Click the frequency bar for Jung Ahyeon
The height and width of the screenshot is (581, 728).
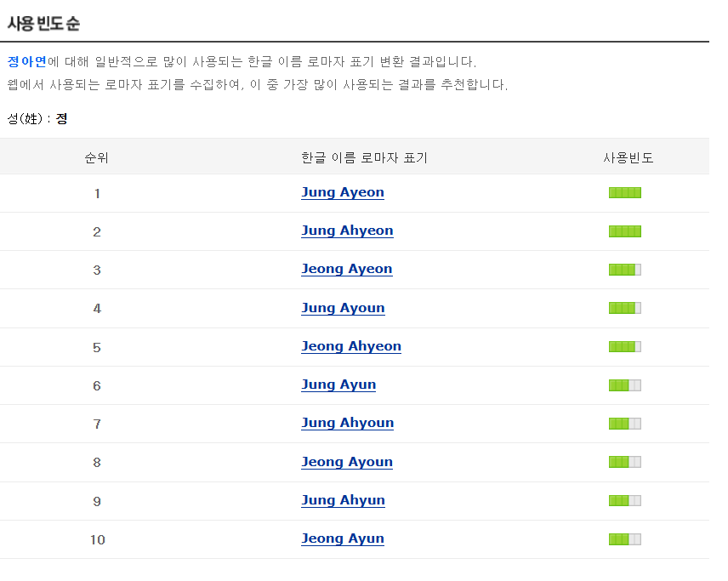625,231
